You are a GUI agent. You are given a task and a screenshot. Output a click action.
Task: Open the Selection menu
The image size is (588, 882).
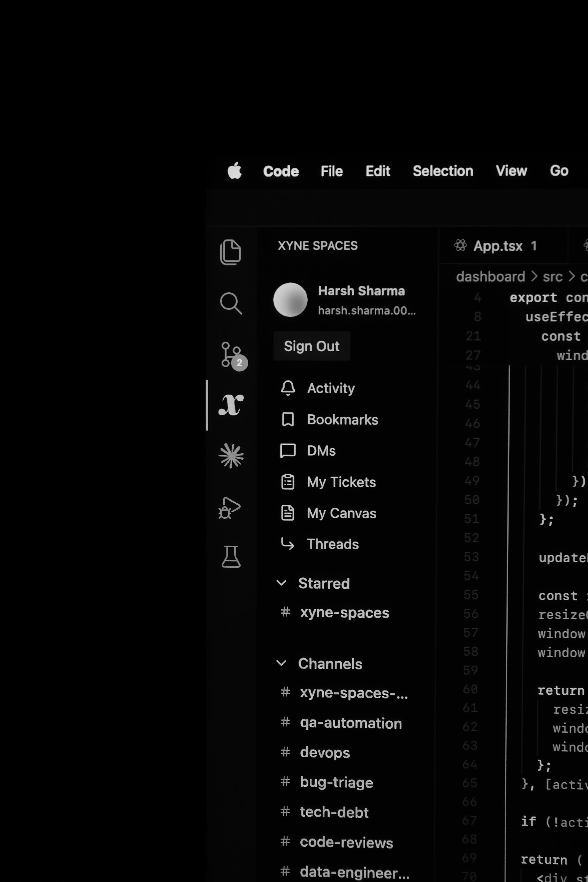pos(443,171)
